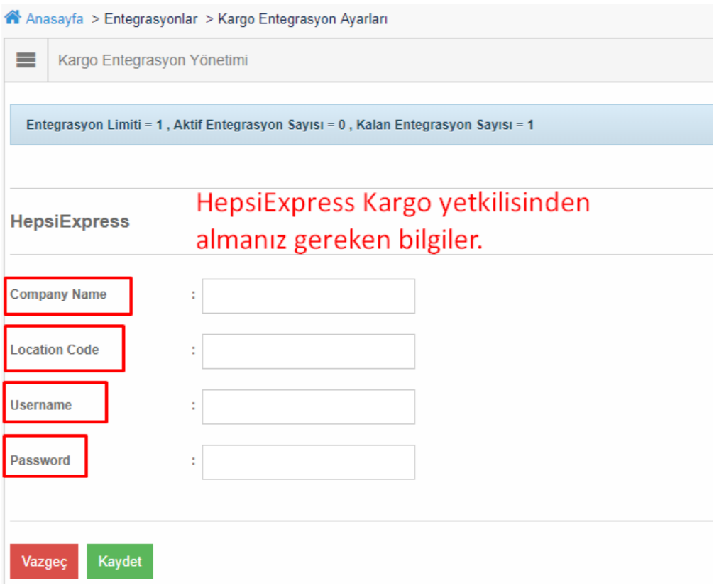
Task: Click the HepsiExpress heading
Action: click(x=70, y=221)
